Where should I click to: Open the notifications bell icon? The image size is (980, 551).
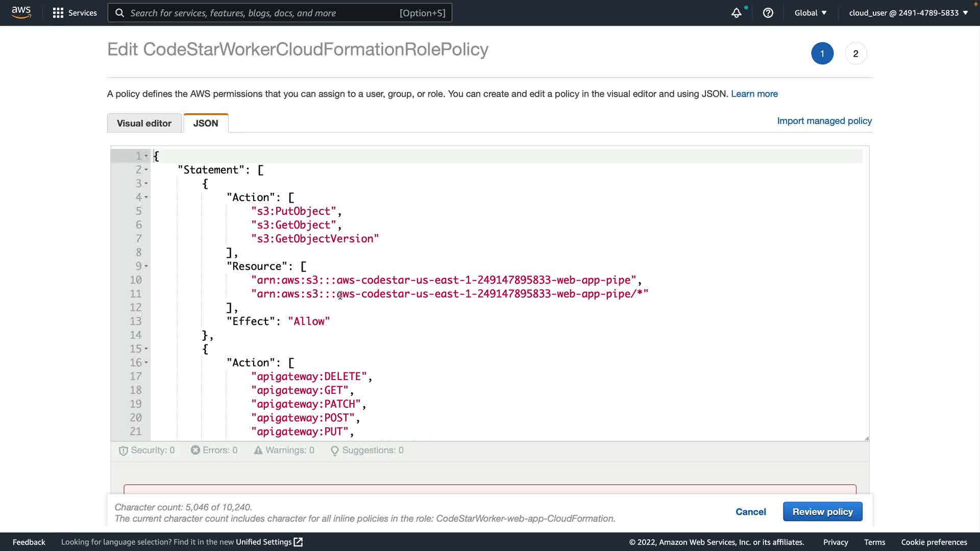(x=736, y=13)
